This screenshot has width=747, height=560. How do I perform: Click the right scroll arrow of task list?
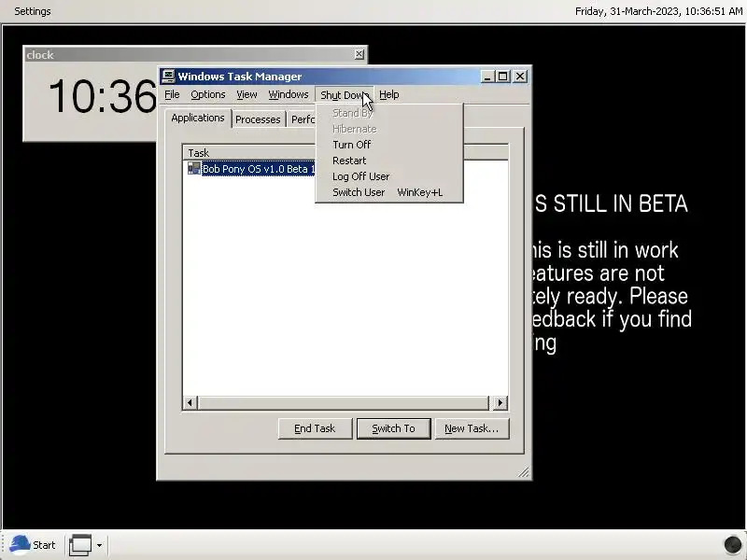(x=500, y=402)
